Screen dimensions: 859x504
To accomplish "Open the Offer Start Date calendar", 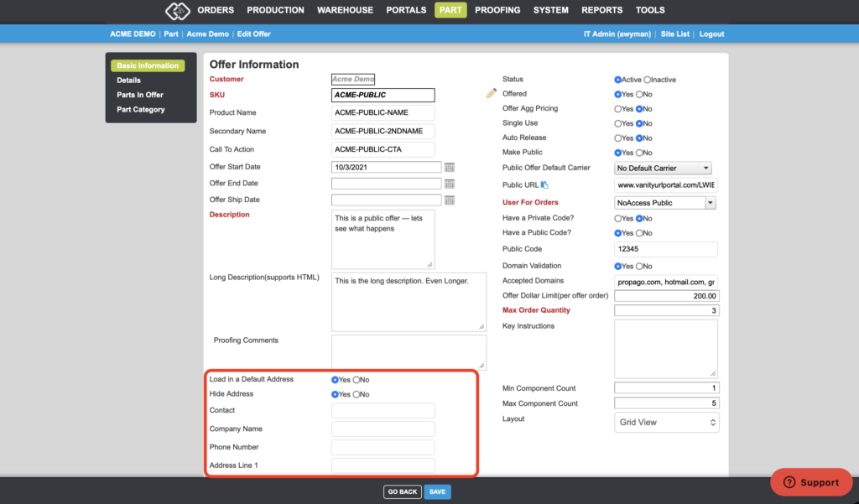I will point(450,167).
